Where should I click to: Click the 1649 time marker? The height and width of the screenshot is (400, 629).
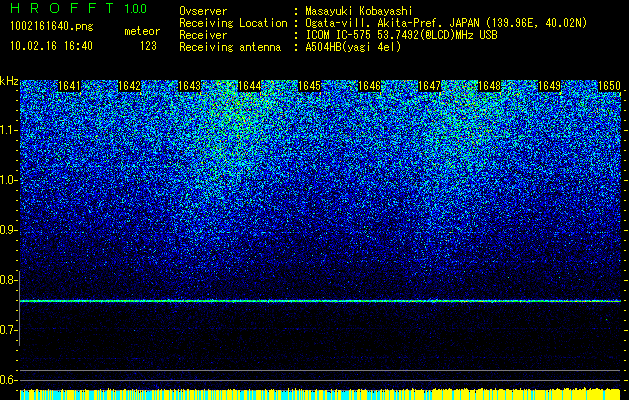pos(550,86)
